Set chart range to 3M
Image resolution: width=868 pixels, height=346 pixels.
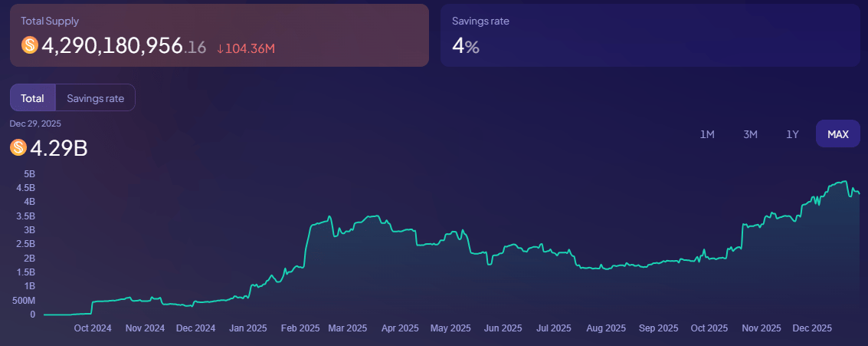coord(750,134)
